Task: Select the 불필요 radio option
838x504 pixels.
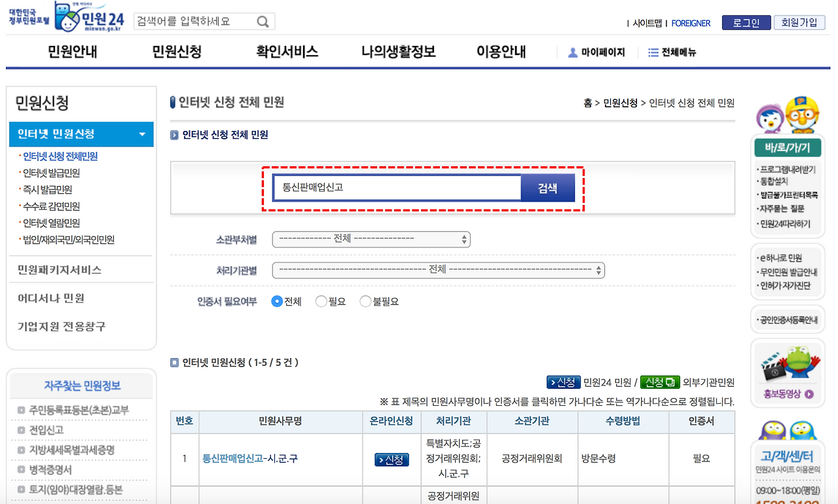Action: pos(365,302)
